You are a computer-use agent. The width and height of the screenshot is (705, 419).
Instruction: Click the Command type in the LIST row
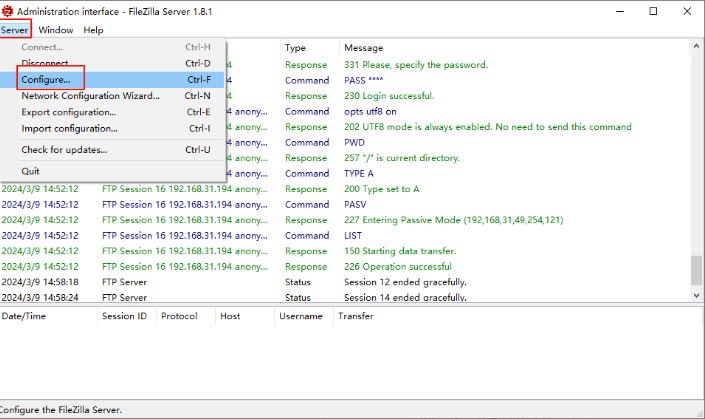pos(307,236)
